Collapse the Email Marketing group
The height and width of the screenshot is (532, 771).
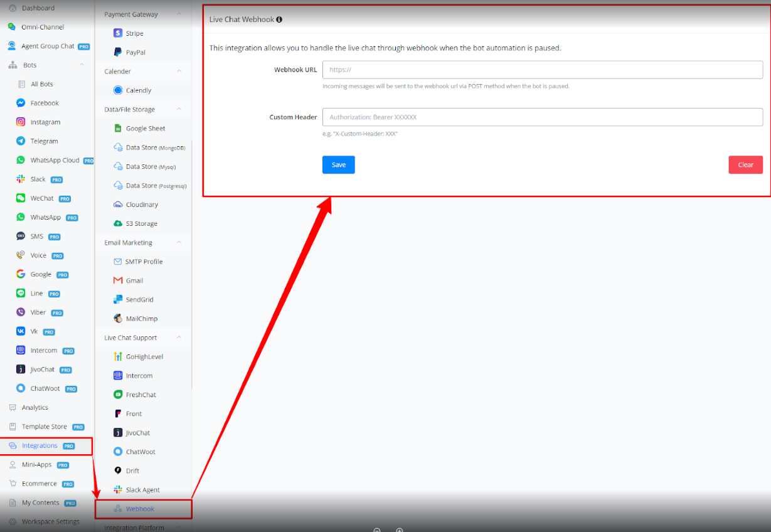(179, 243)
